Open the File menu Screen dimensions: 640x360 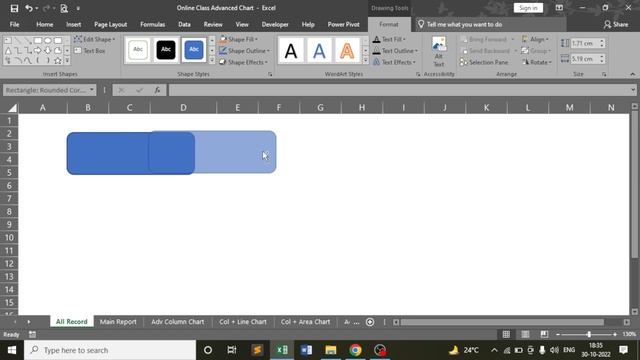14,24
